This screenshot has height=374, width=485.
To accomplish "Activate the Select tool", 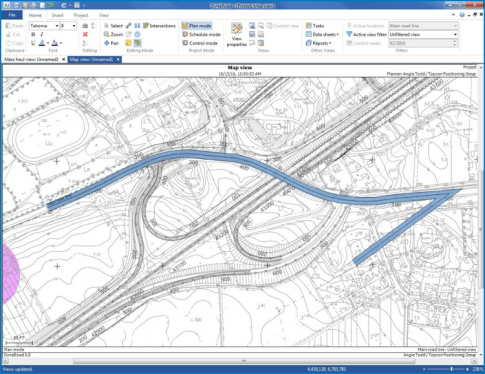I will tap(113, 26).
